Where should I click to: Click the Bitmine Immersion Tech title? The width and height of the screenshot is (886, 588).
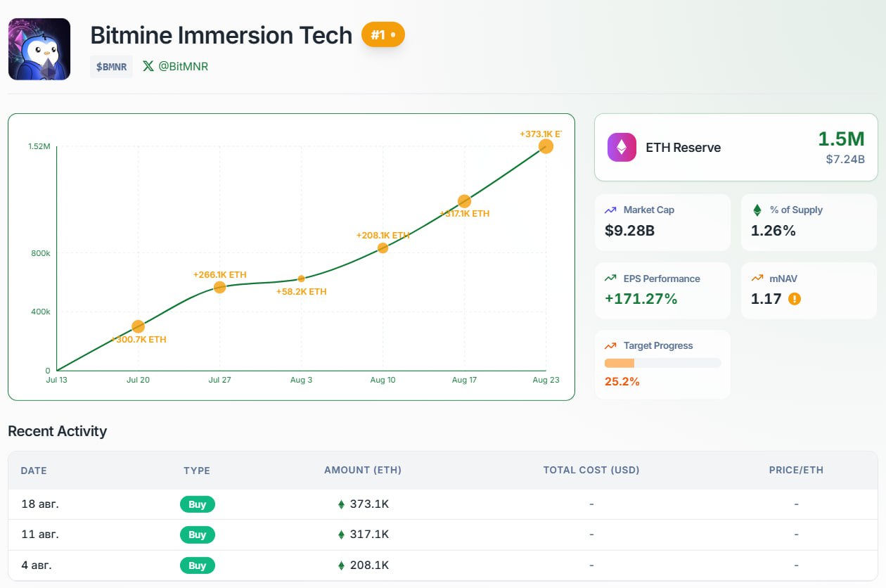[222, 35]
